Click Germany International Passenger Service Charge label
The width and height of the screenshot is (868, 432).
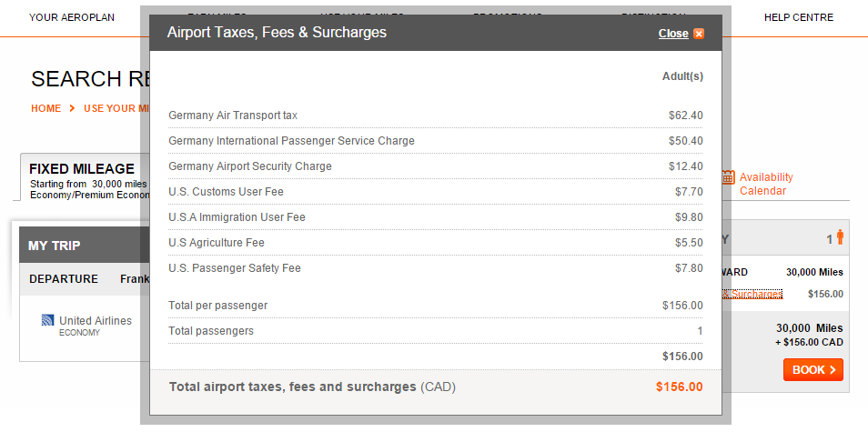click(292, 141)
